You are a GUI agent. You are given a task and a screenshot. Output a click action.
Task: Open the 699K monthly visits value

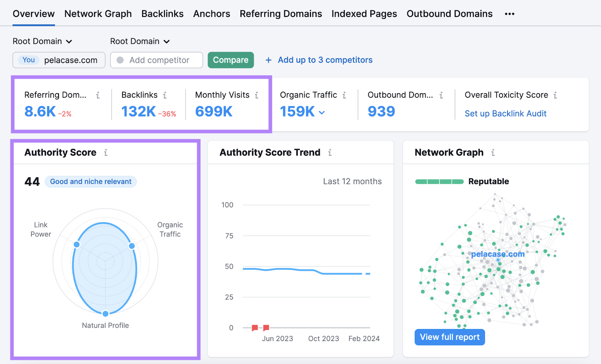click(214, 112)
